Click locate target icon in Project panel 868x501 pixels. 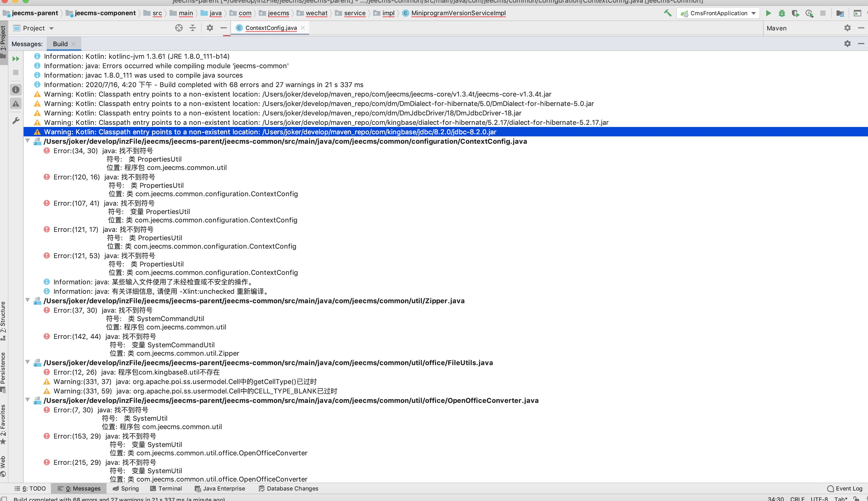[179, 28]
